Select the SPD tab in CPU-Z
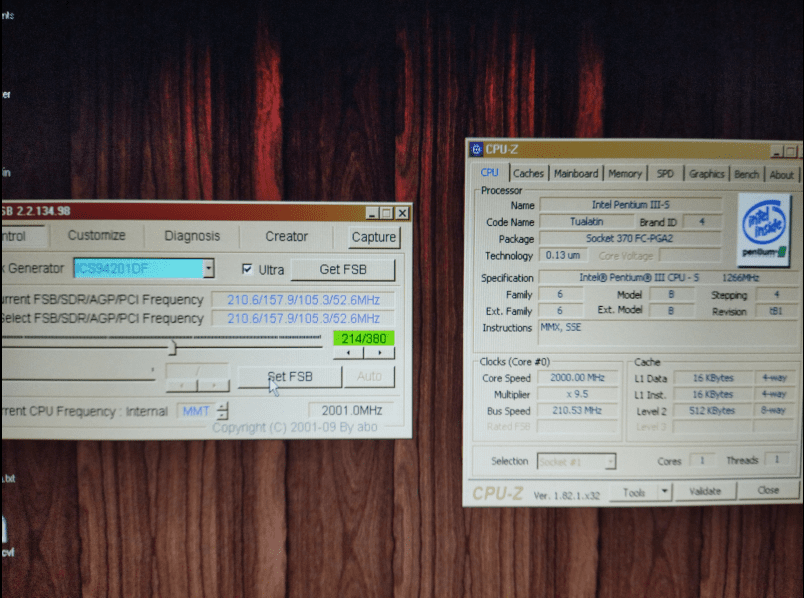The image size is (804, 598). [x=665, y=173]
